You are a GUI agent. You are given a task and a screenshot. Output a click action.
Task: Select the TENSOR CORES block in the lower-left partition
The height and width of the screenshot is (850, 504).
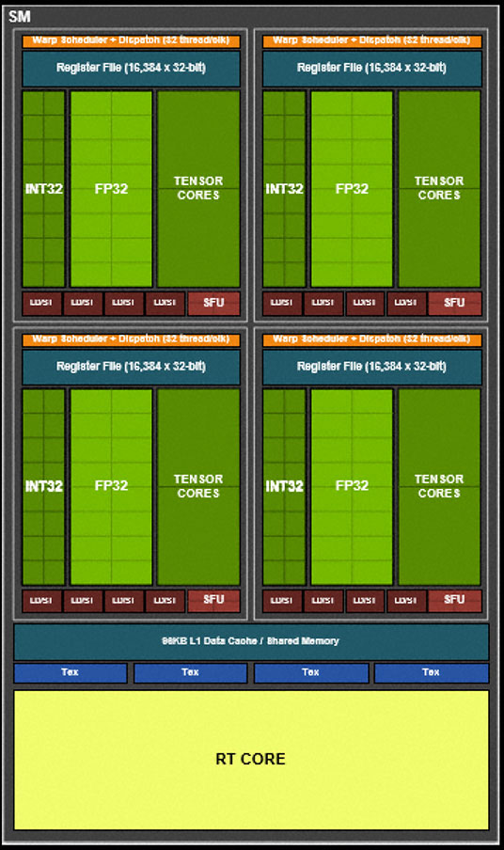pos(198,486)
